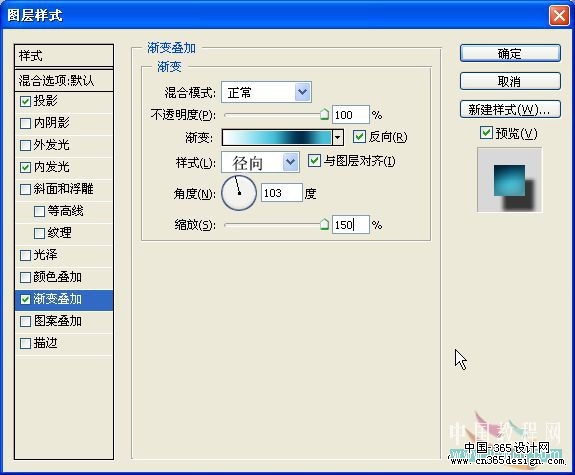Enable the 内阴影 inner shadow effect
The width and height of the screenshot is (575, 475).
coord(25,123)
